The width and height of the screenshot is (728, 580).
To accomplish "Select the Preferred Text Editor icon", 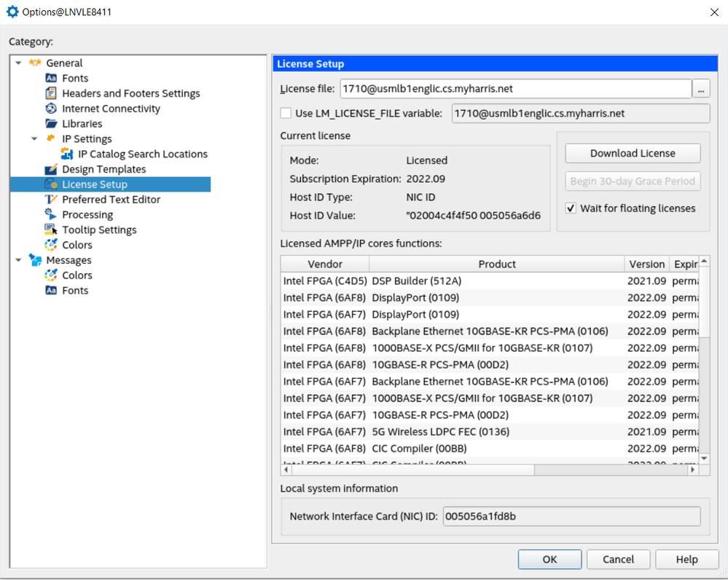I will tap(51, 200).
